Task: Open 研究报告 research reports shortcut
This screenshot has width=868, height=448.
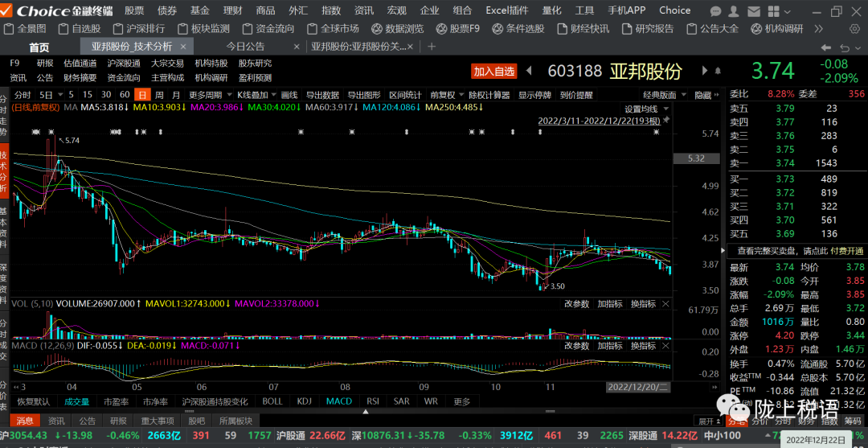Action: tap(648, 29)
